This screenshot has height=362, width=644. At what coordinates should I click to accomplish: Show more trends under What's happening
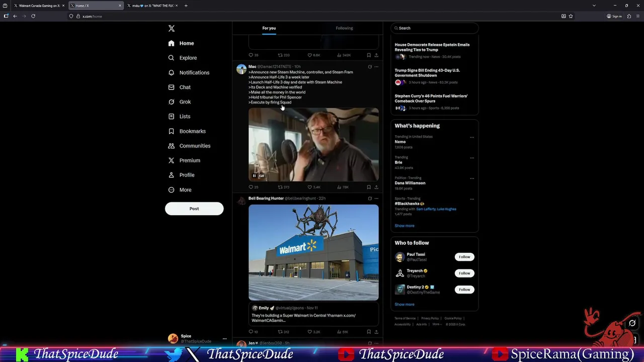[405, 226]
